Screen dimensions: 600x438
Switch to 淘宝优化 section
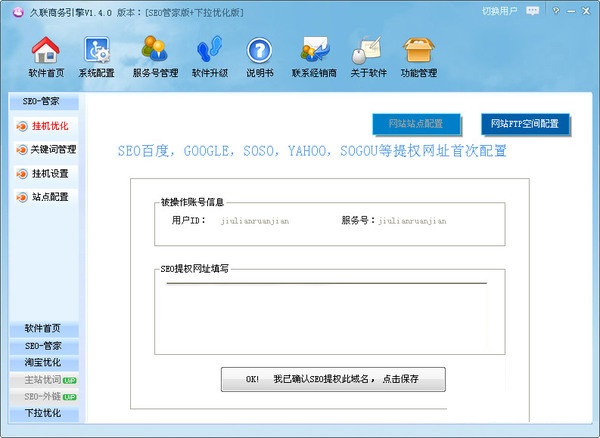click(44, 362)
